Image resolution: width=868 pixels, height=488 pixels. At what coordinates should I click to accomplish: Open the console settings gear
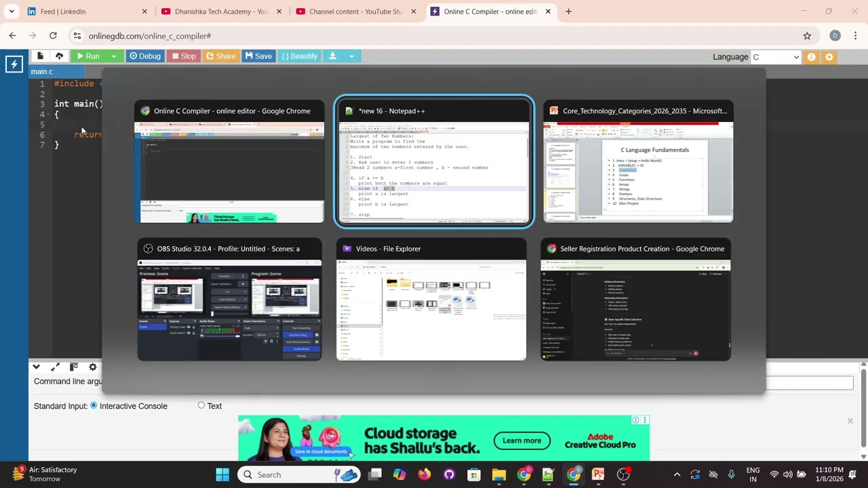[x=93, y=367]
